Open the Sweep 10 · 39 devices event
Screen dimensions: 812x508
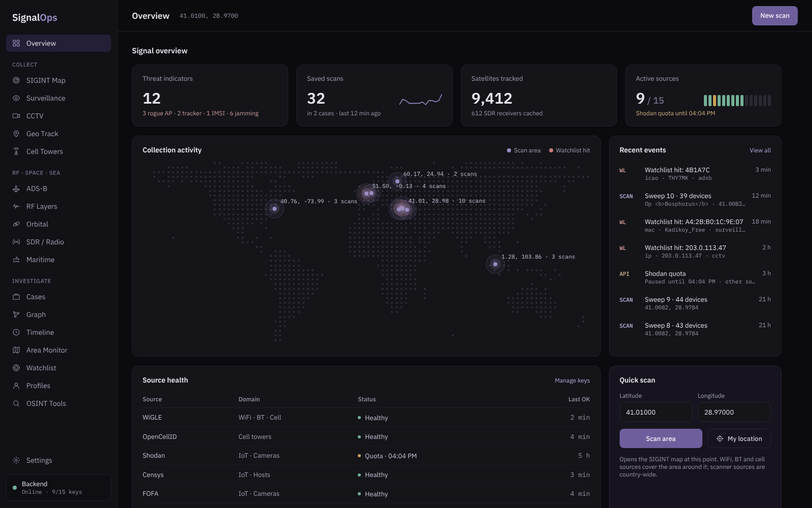point(695,200)
